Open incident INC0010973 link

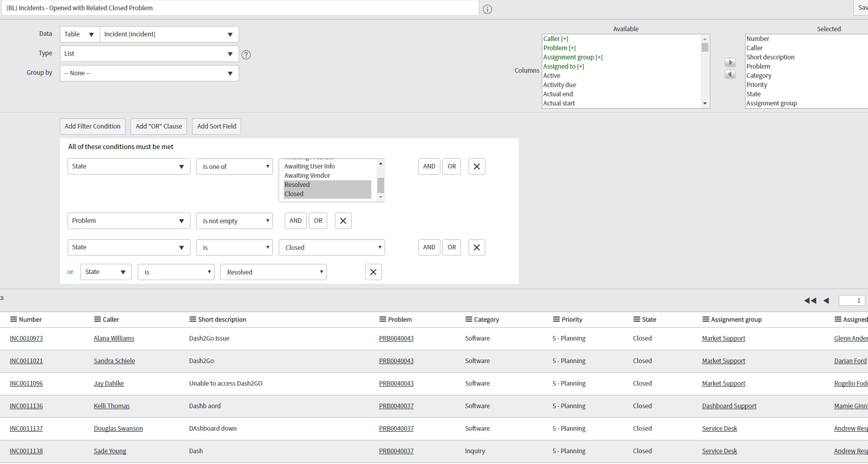click(26, 339)
